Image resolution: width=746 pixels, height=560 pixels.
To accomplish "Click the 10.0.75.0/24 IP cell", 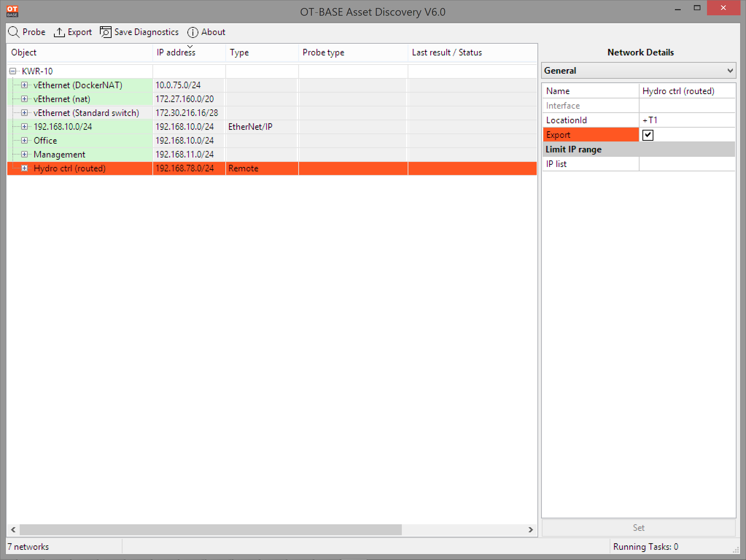I will pyautogui.click(x=189, y=85).
